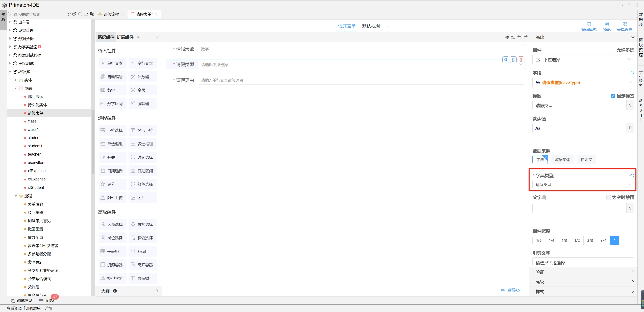Switch to the 请假流程 tab
644x312 pixels.
click(111, 14)
